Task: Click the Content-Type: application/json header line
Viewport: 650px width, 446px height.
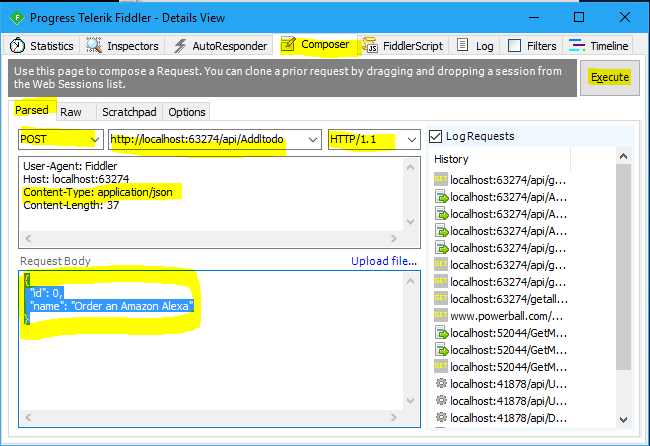Action: pos(98,192)
